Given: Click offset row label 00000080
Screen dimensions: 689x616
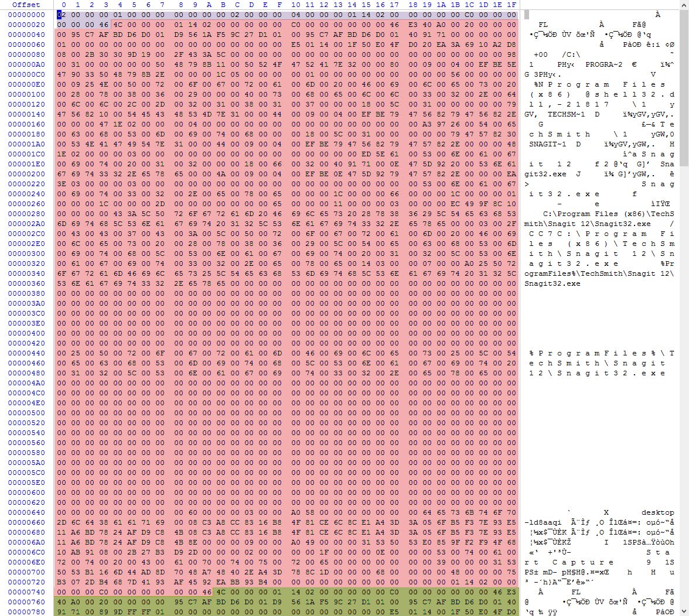Looking at the screenshot, I should click(26, 55).
